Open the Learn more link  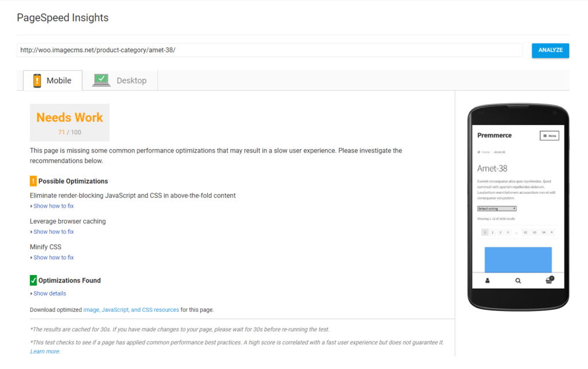point(45,351)
